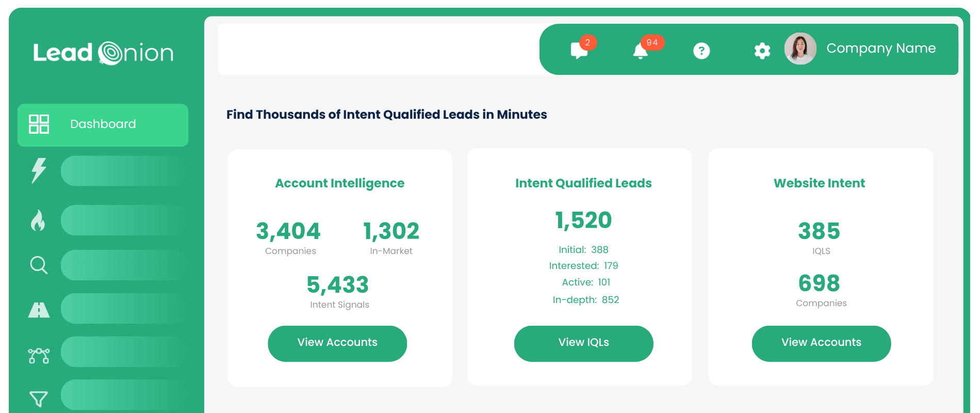Click the flame sidebar icon
The height and width of the screenshot is (413, 980).
[x=38, y=220]
